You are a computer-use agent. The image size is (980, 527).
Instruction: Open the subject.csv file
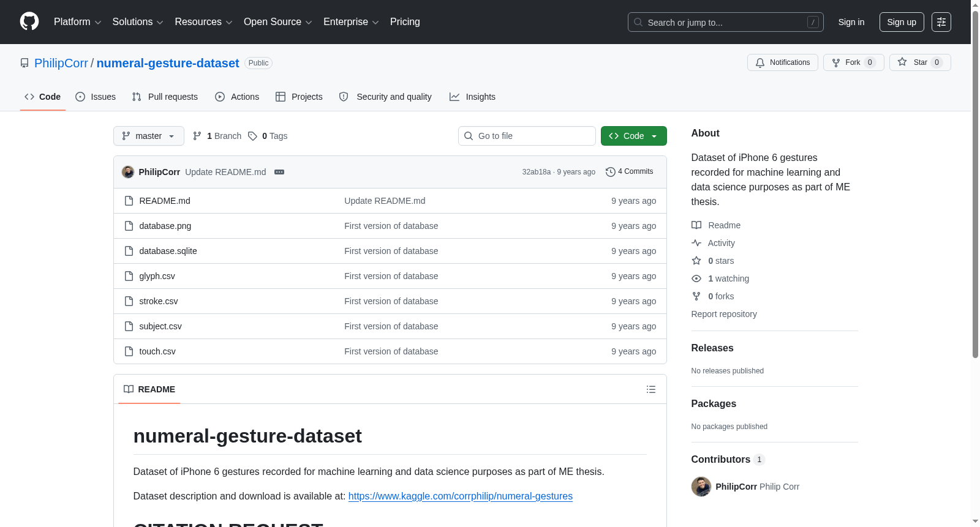click(160, 326)
